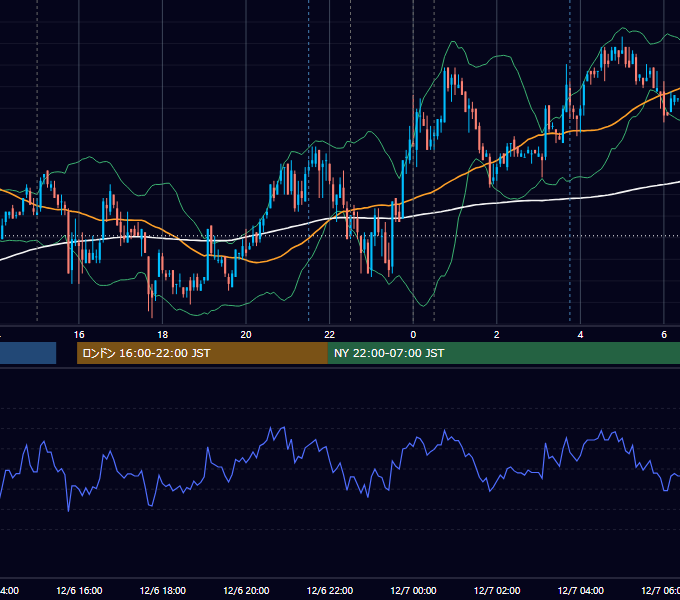
Task: Click the 12/7 04:00 date label
Action: coord(581,590)
